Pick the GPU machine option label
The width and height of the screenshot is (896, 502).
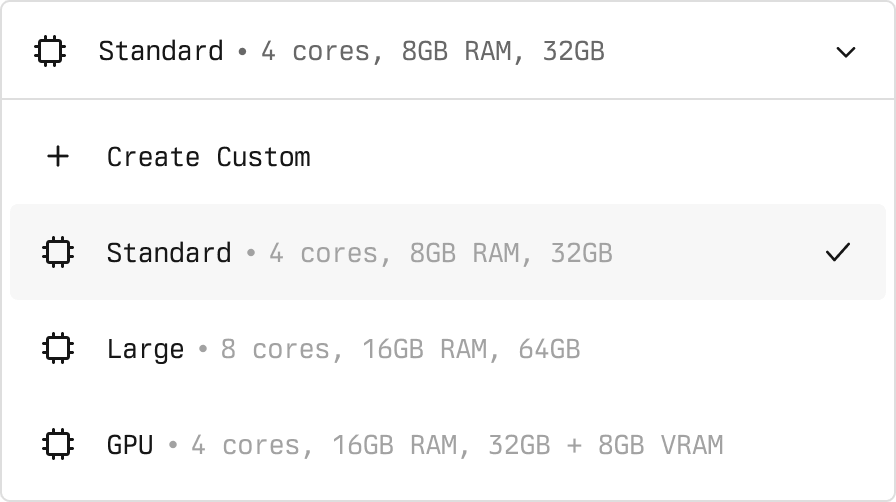[x=130, y=444]
